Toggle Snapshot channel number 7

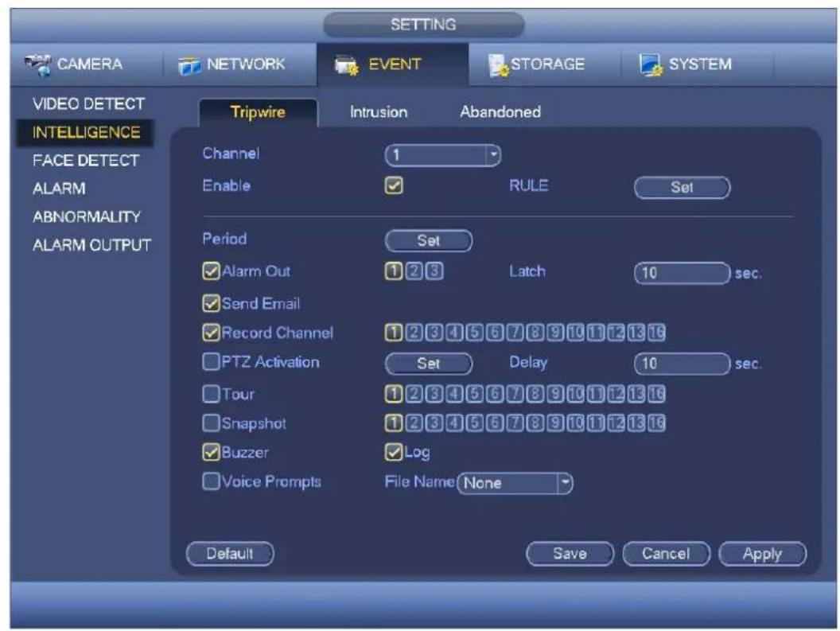pos(515,423)
